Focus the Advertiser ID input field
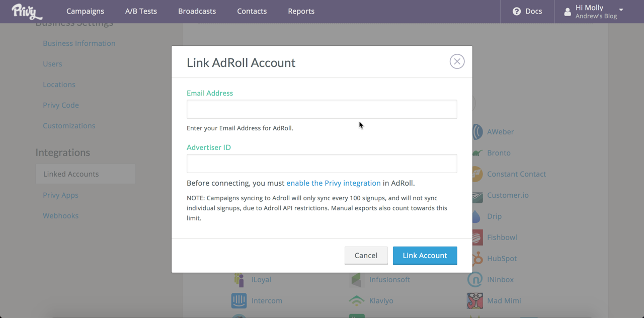The height and width of the screenshot is (318, 644). [x=321, y=164]
